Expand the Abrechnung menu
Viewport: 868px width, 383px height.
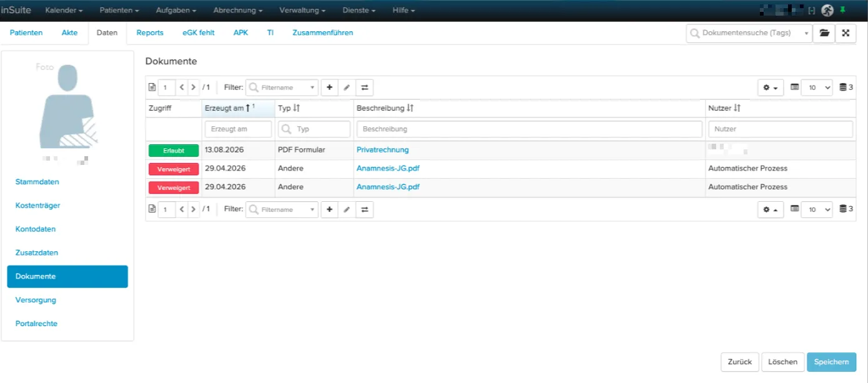tap(237, 11)
